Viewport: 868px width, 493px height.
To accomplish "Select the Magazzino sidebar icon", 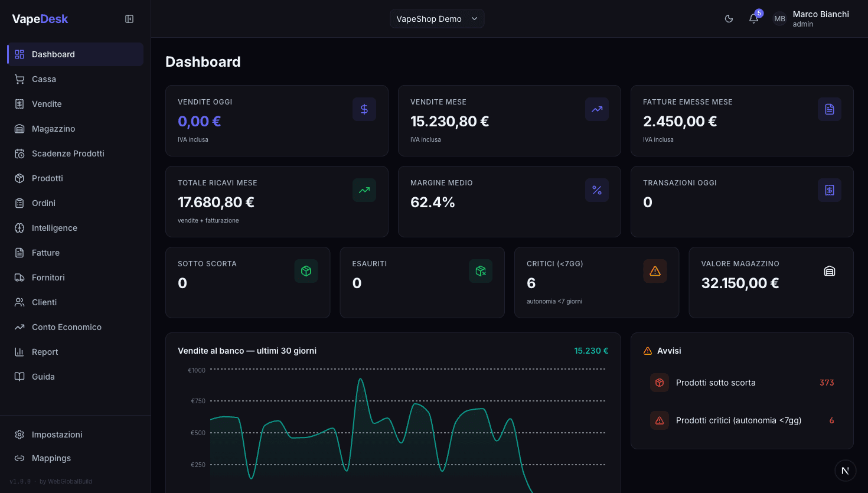I will 18,128.
